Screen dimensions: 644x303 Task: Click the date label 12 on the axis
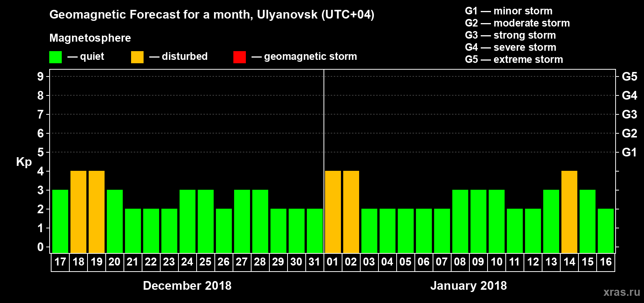533,262
